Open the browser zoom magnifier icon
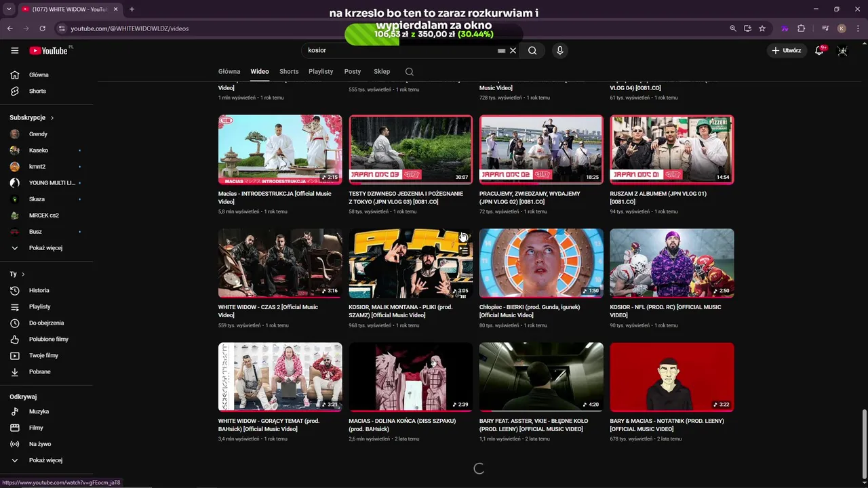Screen dimensions: 868x488 click(x=732, y=28)
